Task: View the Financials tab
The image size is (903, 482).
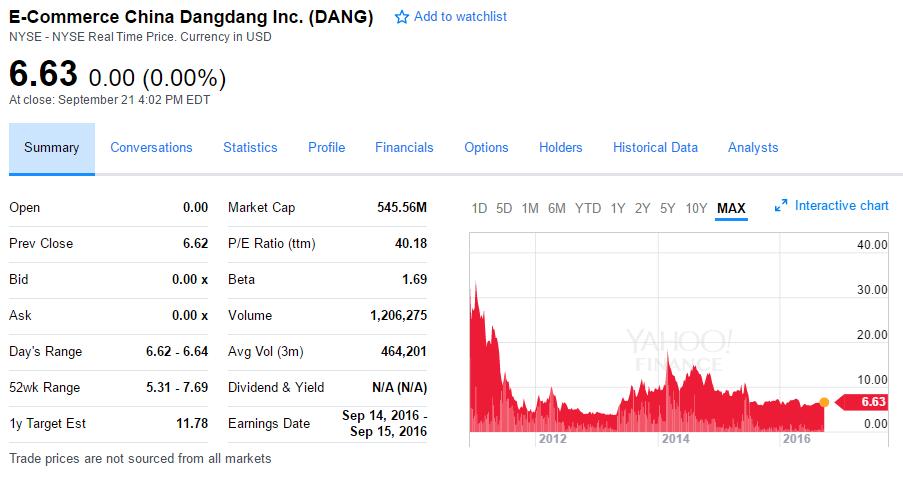Action: click(x=404, y=147)
